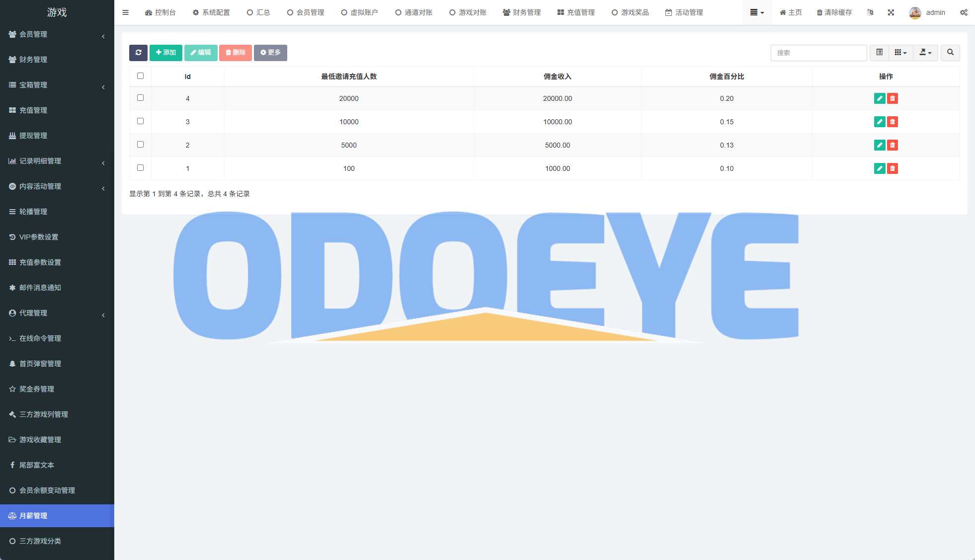Toggle the table card view icon
The width and height of the screenshot is (975, 560).
pos(879,53)
